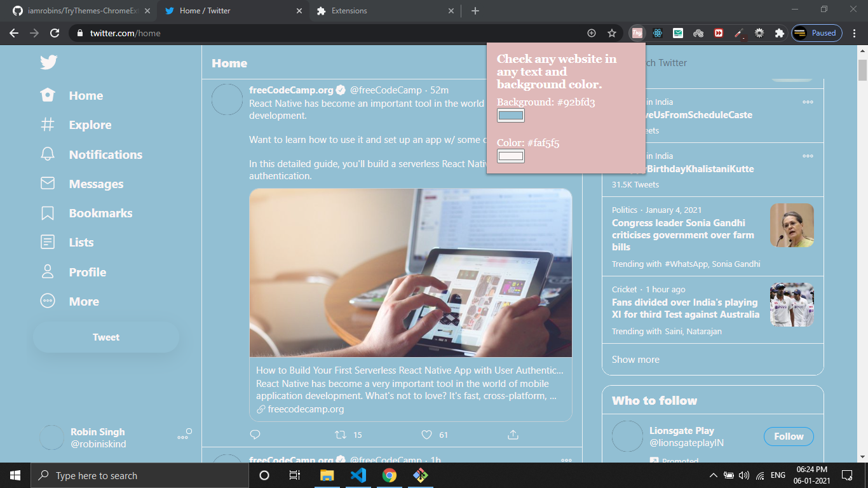Open Task View on the taskbar
This screenshot has width=868, height=488.
(x=295, y=475)
